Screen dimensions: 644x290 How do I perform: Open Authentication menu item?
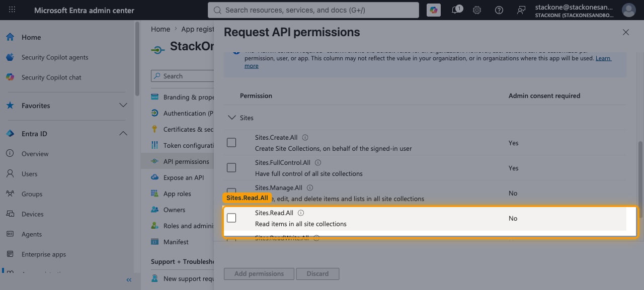pos(182,113)
